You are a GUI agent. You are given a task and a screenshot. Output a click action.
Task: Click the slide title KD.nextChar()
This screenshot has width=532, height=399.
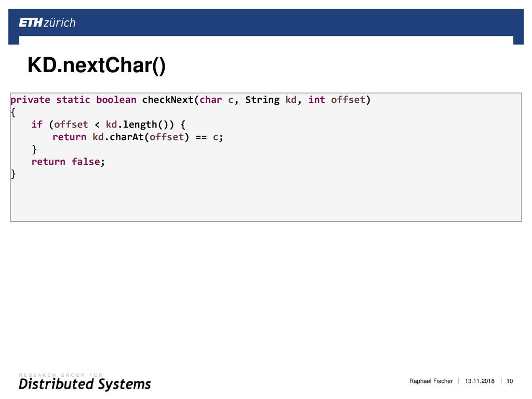[96, 65]
